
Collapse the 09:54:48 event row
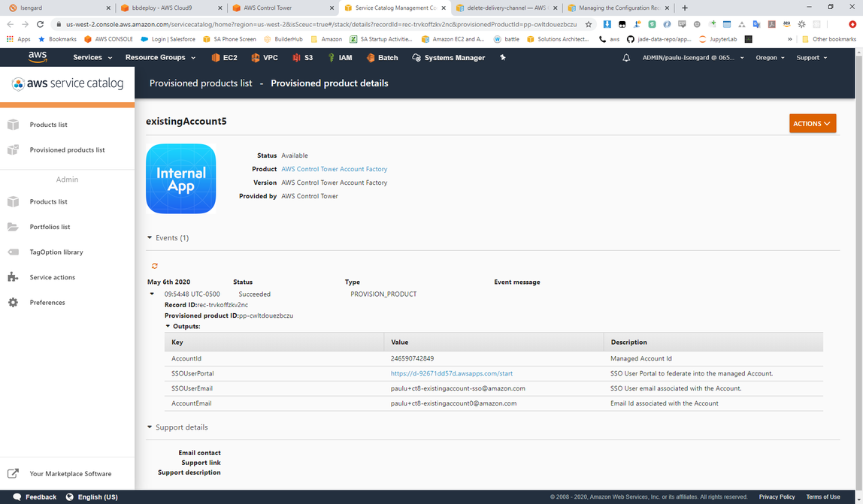(x=152, y=294)
